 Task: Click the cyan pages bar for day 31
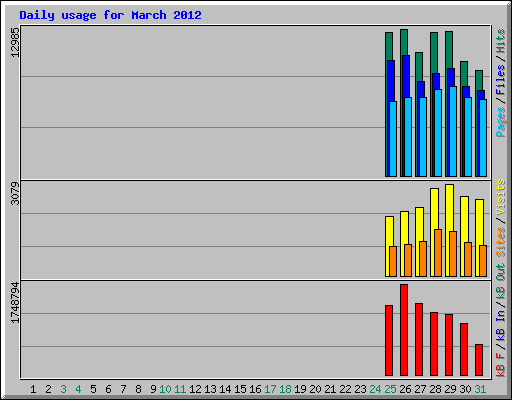483,138
